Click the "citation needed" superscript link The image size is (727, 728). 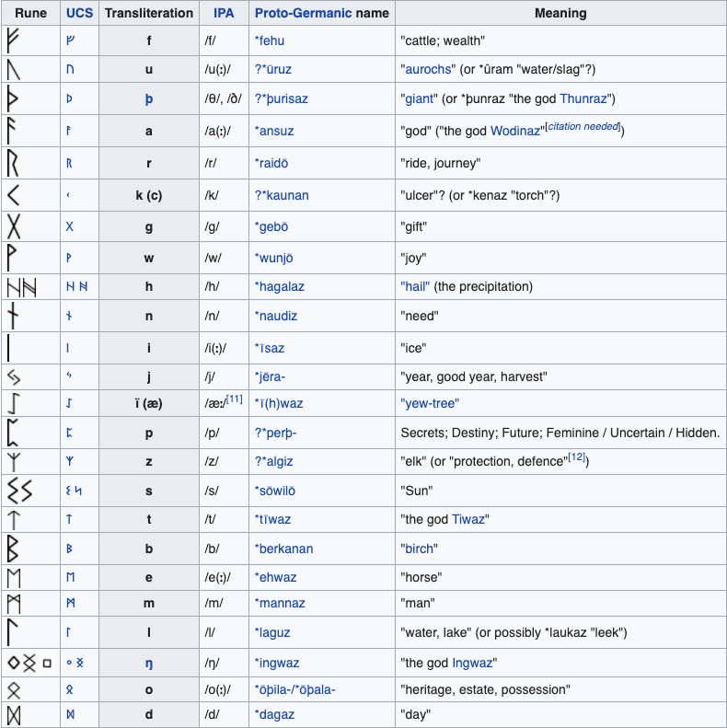[x=583, y=126]
